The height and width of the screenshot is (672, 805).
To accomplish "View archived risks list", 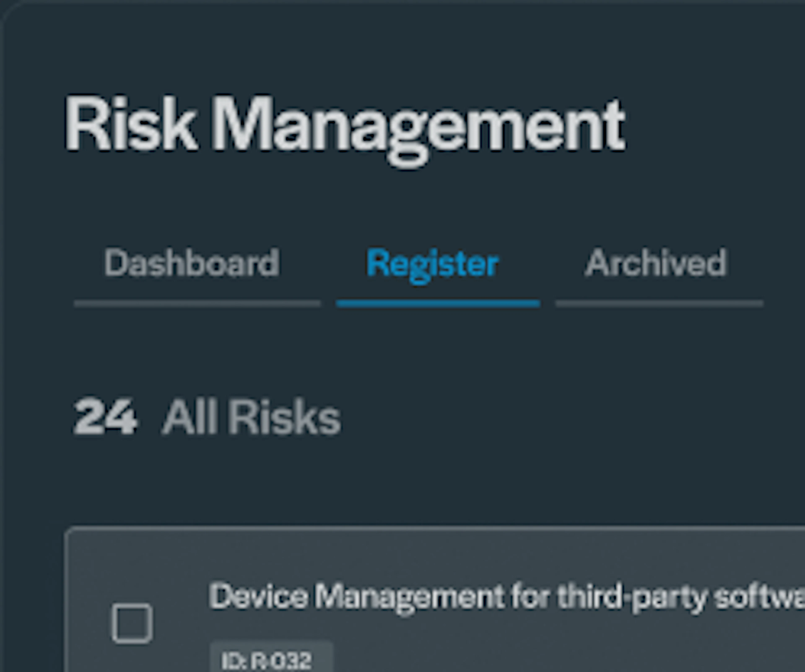I will pos(656,263).
